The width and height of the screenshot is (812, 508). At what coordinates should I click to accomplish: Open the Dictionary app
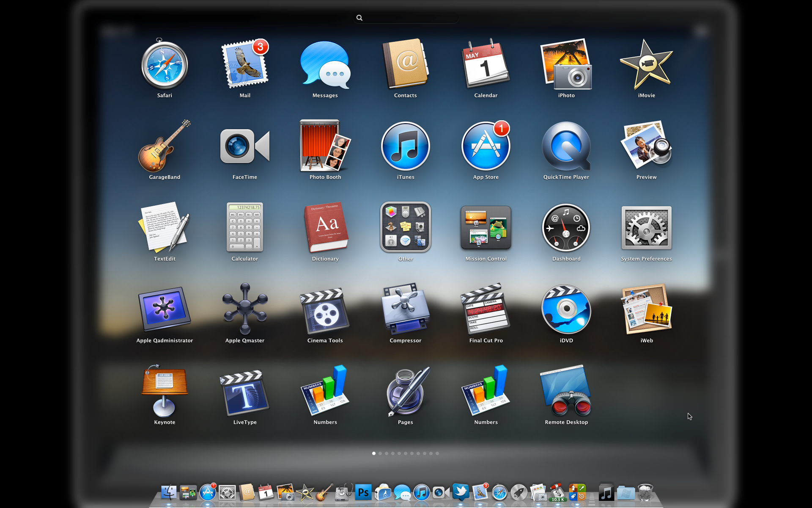point(325,228)
